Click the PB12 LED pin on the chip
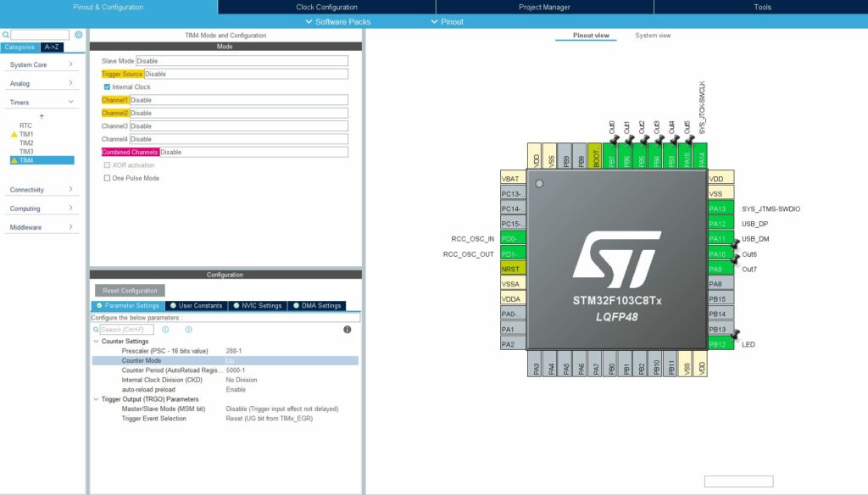The height and width of the screenshot is (495, 868). coord(720,344)
